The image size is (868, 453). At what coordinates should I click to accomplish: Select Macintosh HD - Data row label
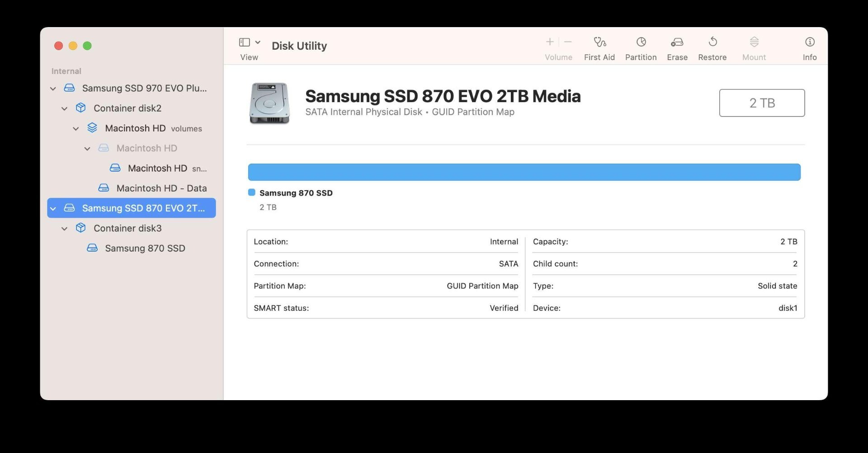click(161, 188)
